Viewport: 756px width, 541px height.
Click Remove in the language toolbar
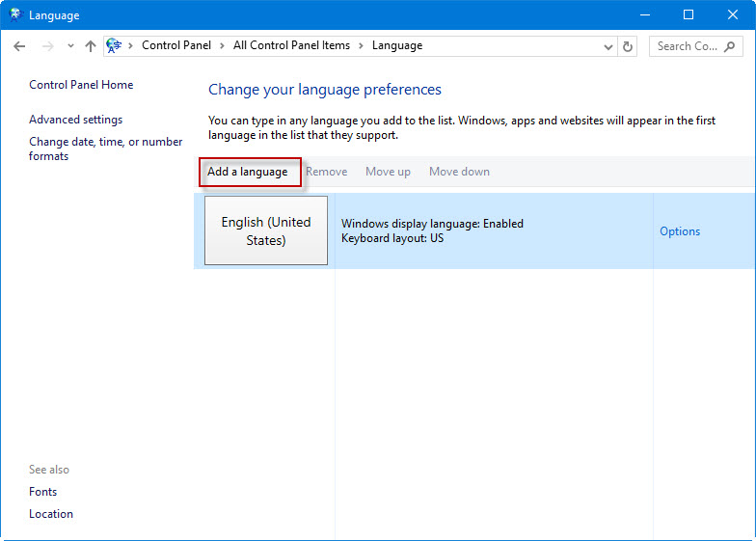(326, 172)
